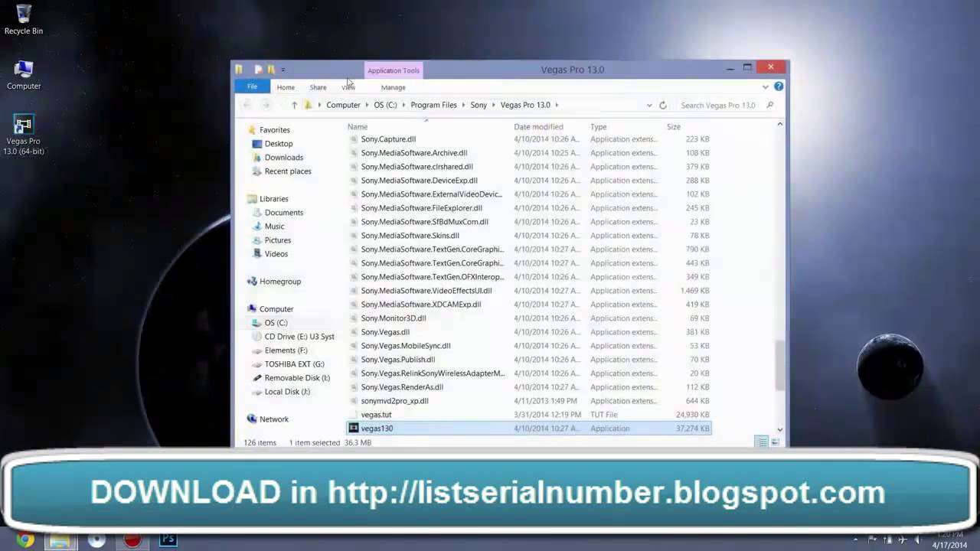Go back with the Back arrow
Image resolution: width=980 pixels, height=551 pixels.
coord(247,105)
